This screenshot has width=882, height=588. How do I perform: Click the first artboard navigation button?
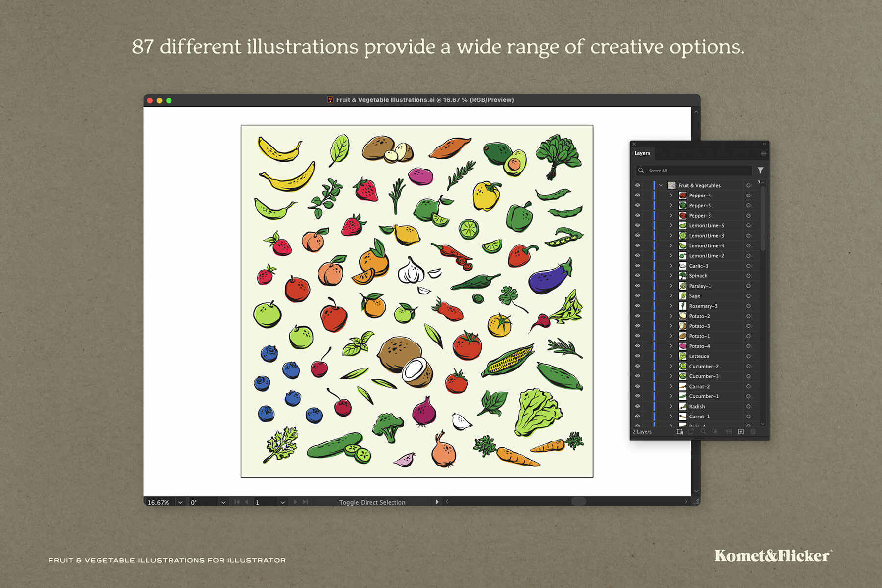click(x=236, y=502)
